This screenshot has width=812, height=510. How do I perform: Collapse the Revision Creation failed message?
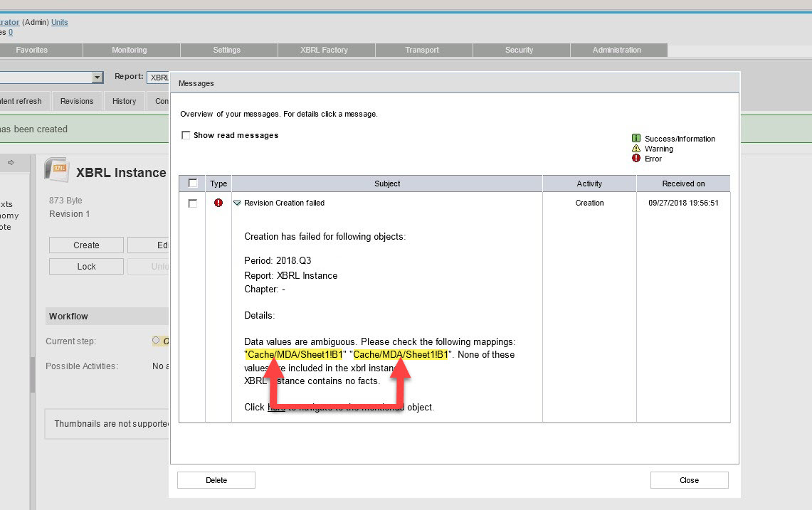(237, 203)
